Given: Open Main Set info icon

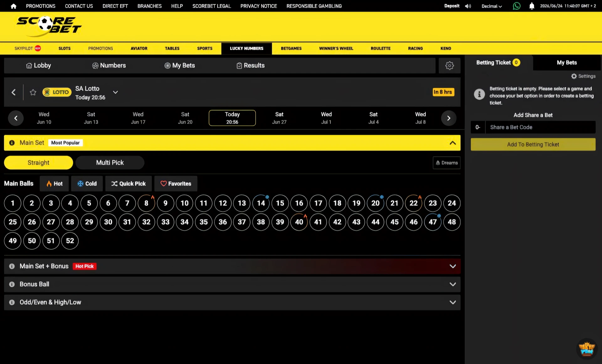Looking at the screenshot, I should click(12, 143).
